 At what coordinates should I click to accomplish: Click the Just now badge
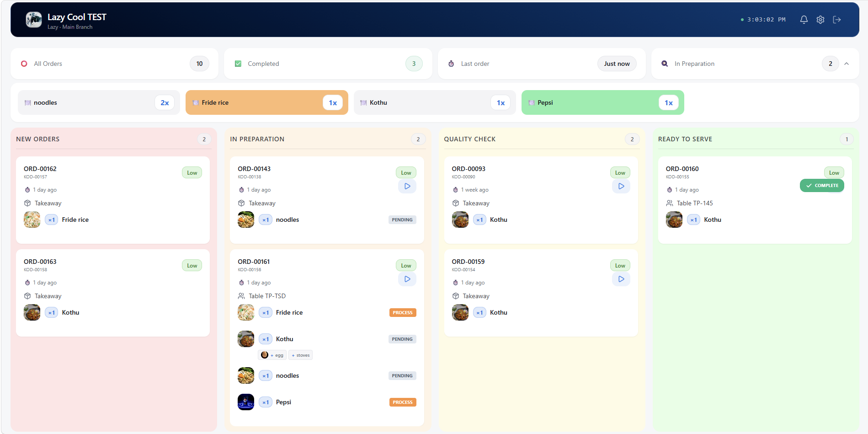(617, 64)
